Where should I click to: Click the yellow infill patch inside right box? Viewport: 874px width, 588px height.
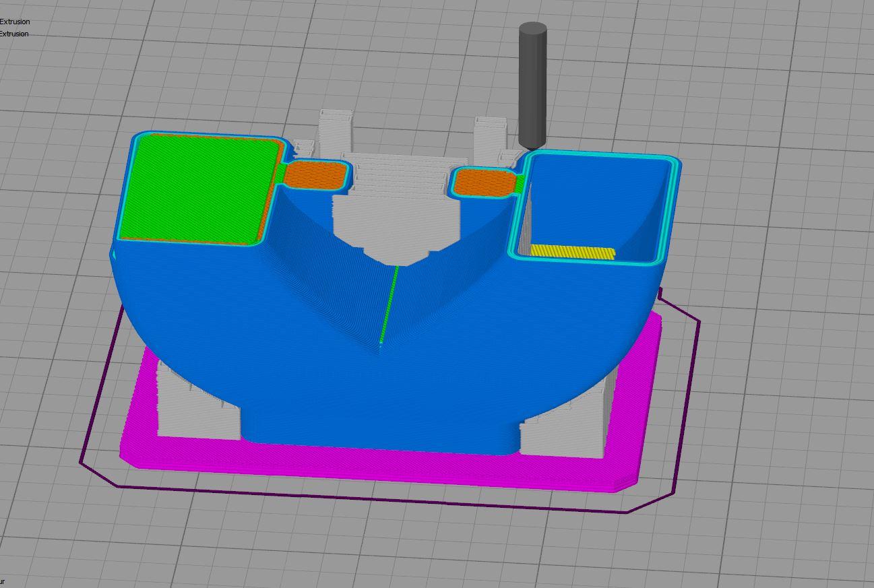click(x=573, y=252)
